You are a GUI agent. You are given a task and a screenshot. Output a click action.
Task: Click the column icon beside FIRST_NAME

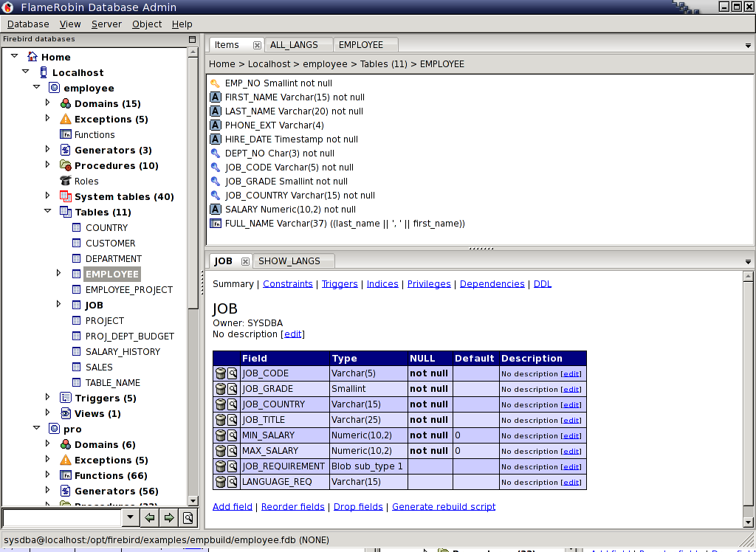click(x=216, y=97)
